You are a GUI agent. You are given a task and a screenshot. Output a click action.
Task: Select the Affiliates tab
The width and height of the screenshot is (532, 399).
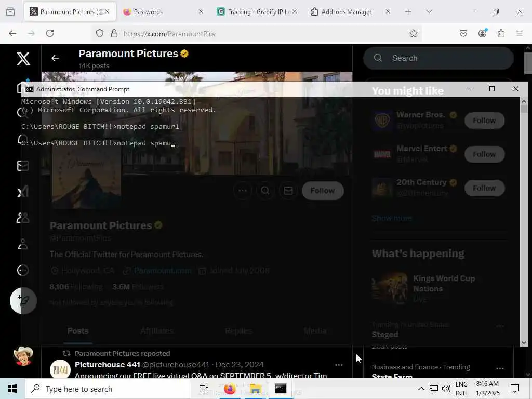click(157, 331)
